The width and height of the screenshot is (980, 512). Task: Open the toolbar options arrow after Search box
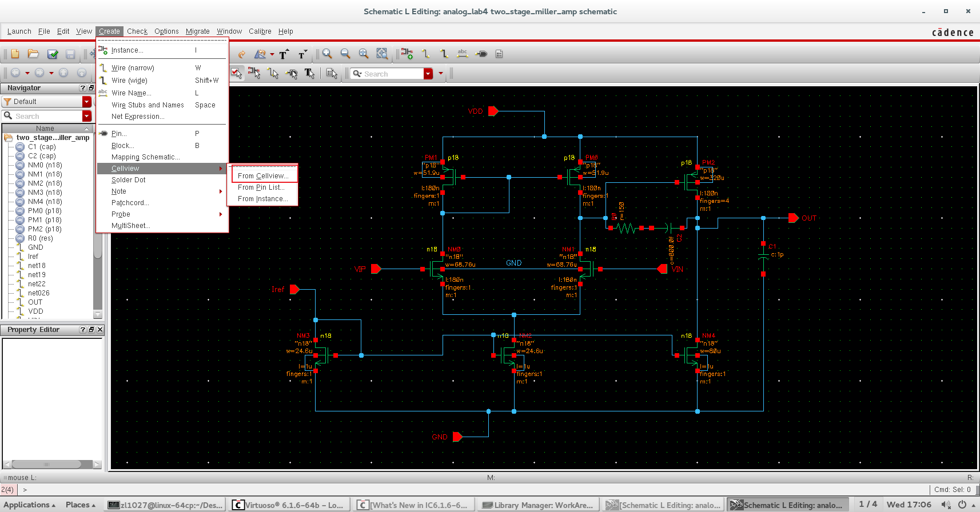(x=441, y=74)
